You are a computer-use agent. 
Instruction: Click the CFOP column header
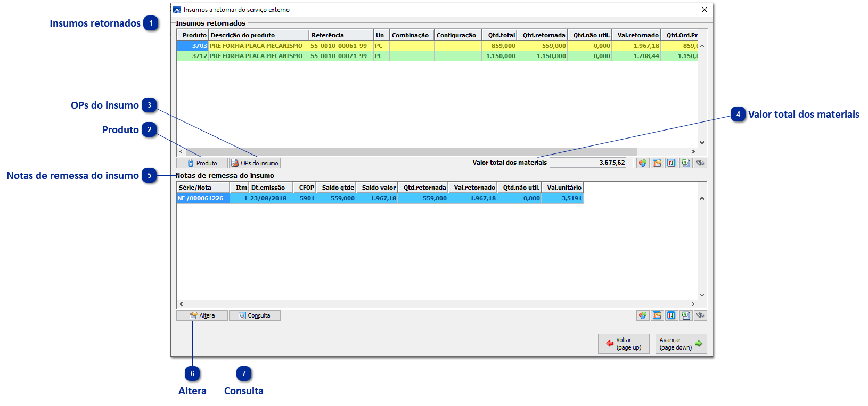[305, 188]
